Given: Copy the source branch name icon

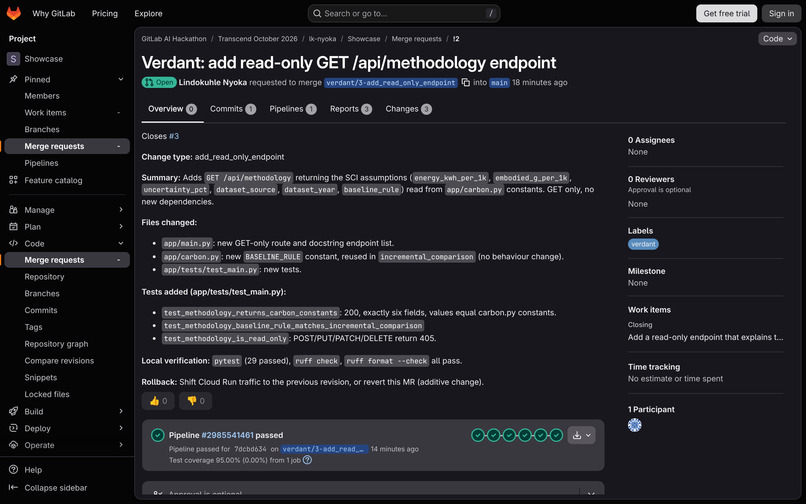Looking at the screenshot, I should coord(466,82).
